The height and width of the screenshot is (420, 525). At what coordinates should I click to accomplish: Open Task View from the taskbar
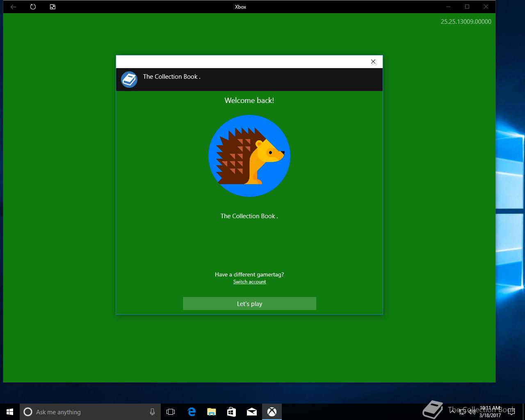pyautogui.click(x=171, y=412)
